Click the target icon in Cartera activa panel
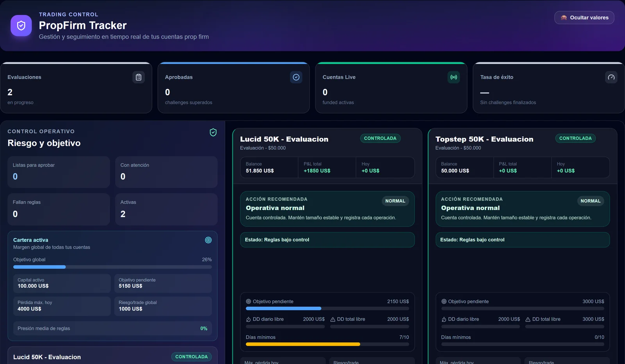Viewport: 625px width, 364px height. pos(208,240)
